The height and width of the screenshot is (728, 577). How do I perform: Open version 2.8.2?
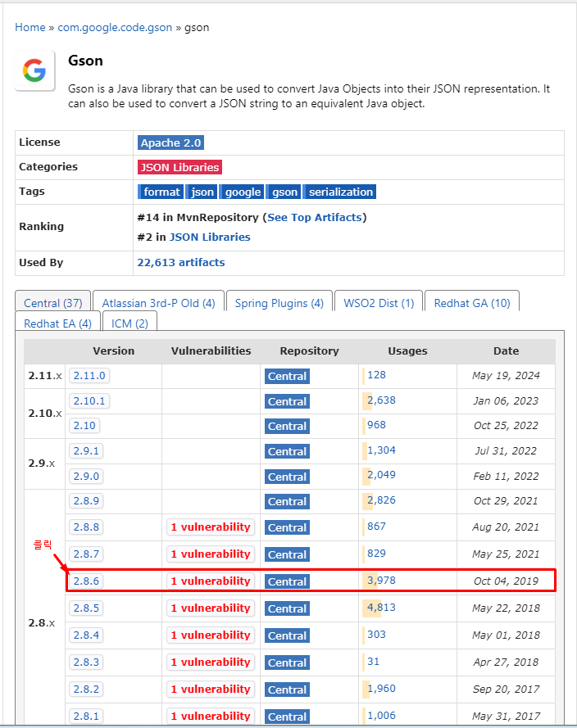tap(86, 689)
